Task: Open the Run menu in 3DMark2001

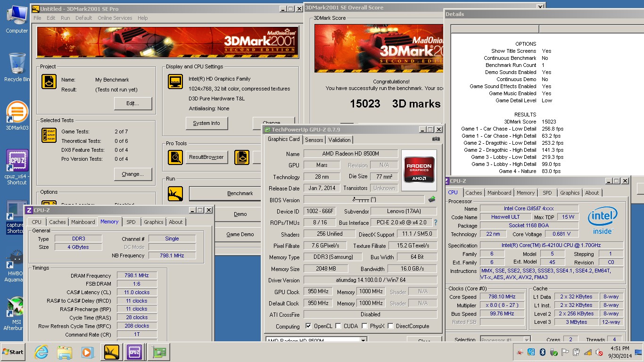Action: [65, 18]
